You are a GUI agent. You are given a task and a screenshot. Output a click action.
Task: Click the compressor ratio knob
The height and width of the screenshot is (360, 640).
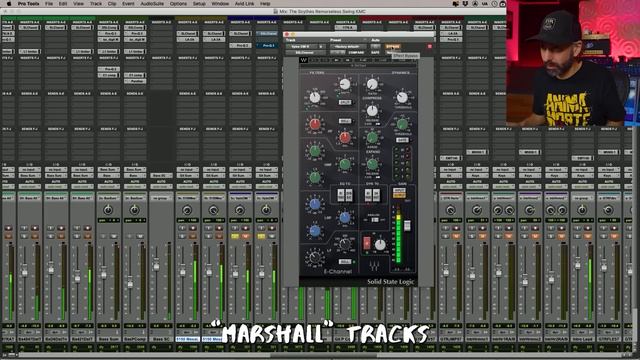coord(372,84)
